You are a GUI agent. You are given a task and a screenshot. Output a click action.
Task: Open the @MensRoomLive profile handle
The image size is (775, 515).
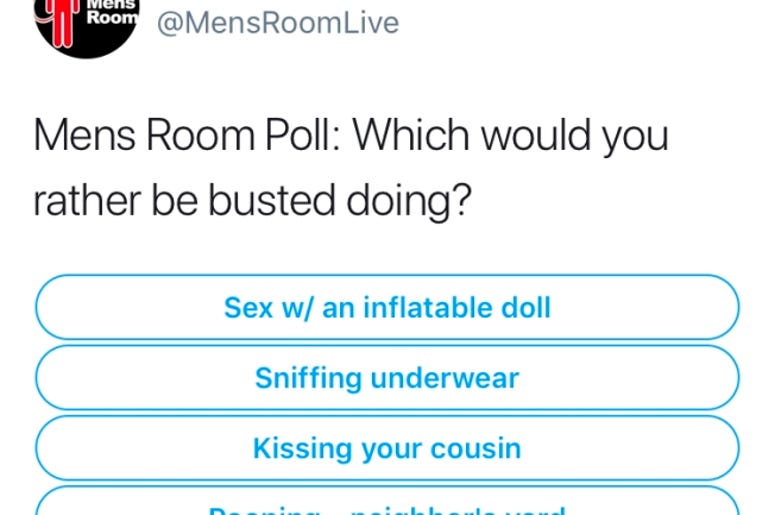[x=278, y=23]
